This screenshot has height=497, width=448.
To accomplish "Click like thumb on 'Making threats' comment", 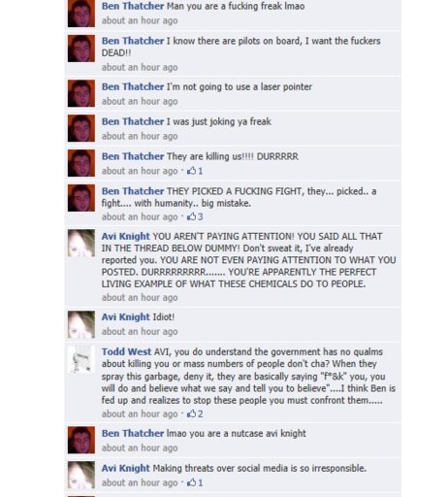I will point(191,482).
